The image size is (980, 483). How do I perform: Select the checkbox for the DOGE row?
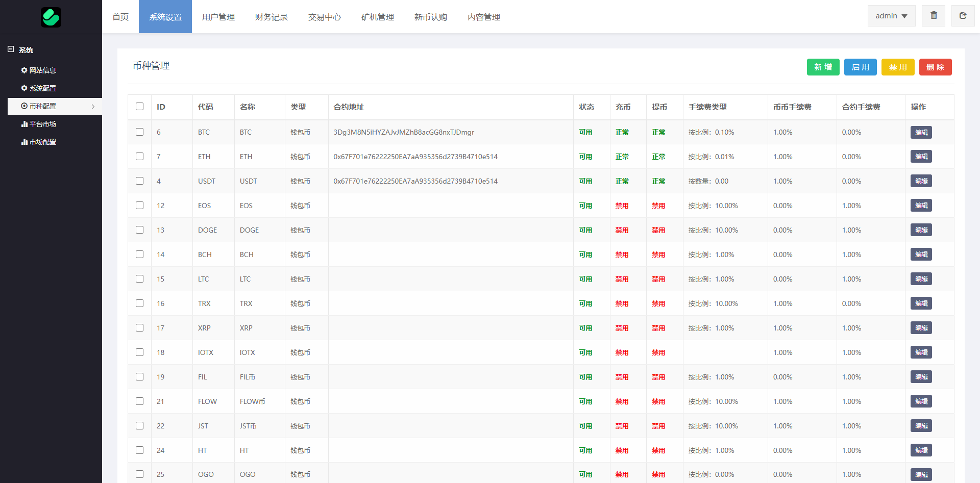(x=139, y=230)
